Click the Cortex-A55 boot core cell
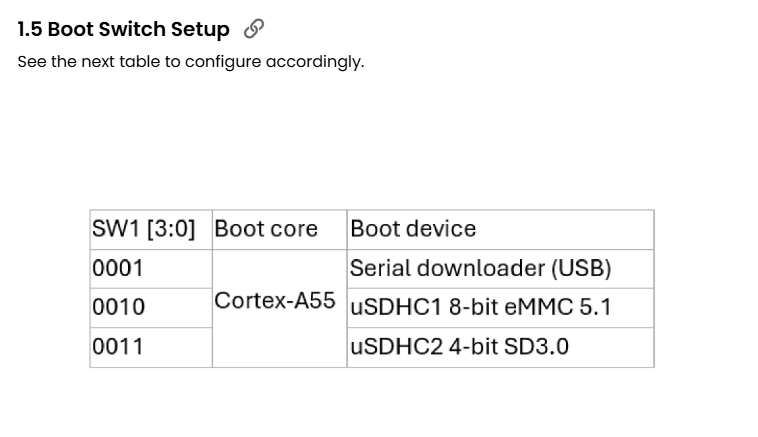The height and width of the screenshot is (437, 758). [x=275, y=301]
